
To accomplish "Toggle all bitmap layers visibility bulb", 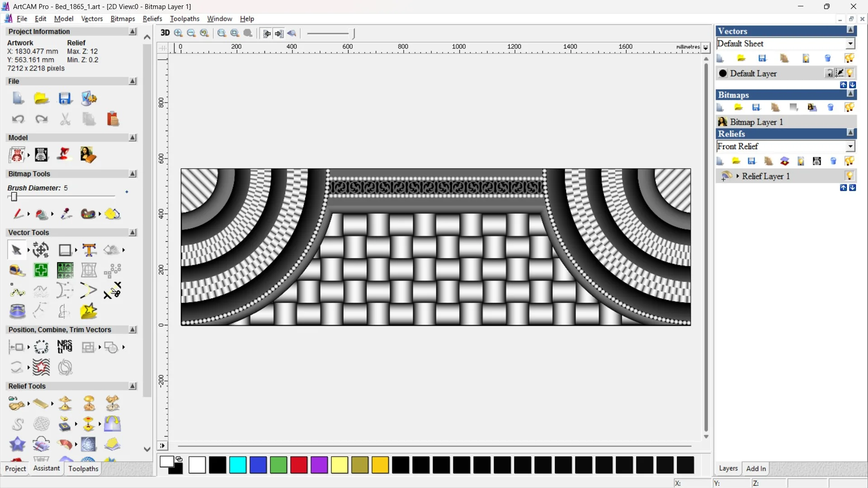I will (849, 108).
